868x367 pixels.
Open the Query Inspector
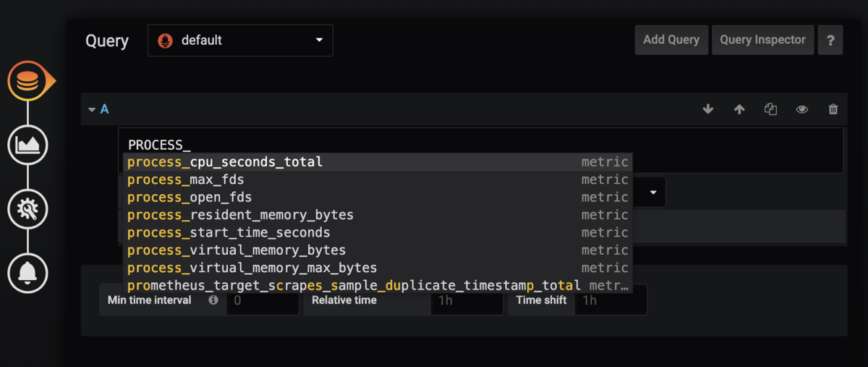coord(762,40)
